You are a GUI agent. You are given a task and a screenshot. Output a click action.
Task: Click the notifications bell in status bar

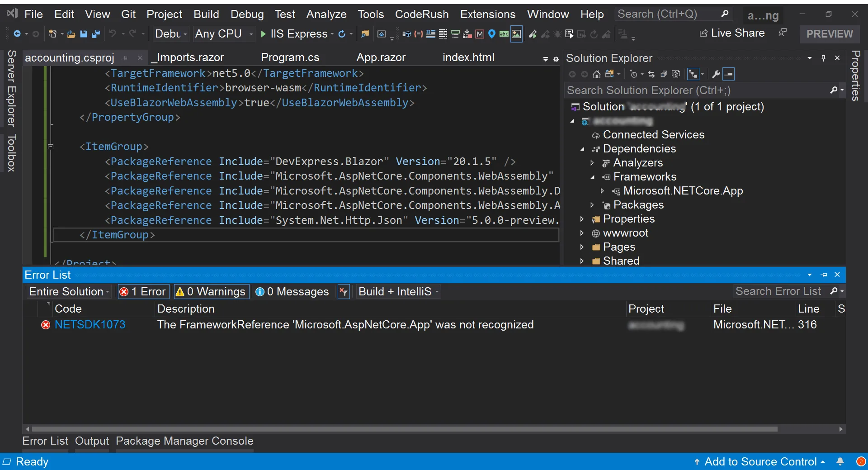click(x=840, y=461)
